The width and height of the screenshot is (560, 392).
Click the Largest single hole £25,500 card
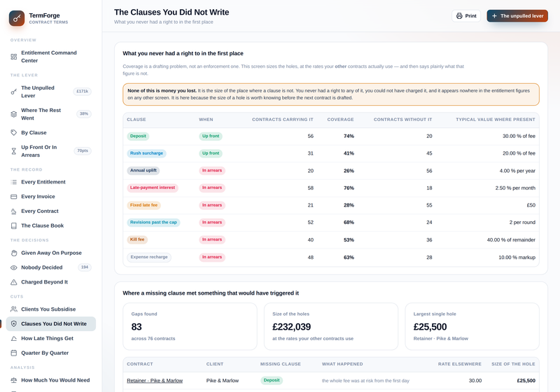(472, 327)
